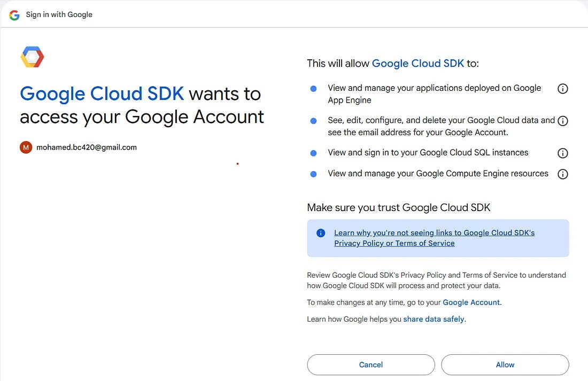Click the Google logo in the top bar

coord(14,14)
